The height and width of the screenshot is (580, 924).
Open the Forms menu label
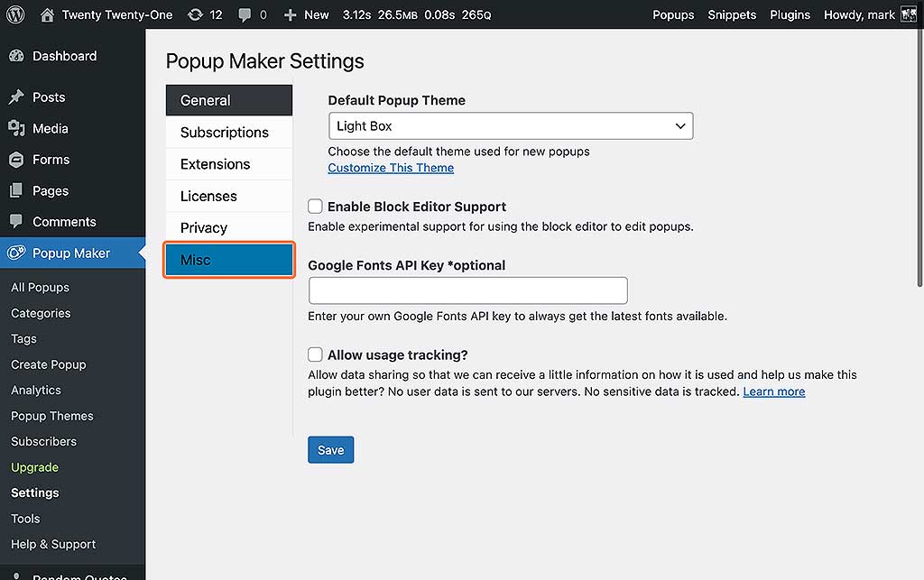tap(51, 160)
